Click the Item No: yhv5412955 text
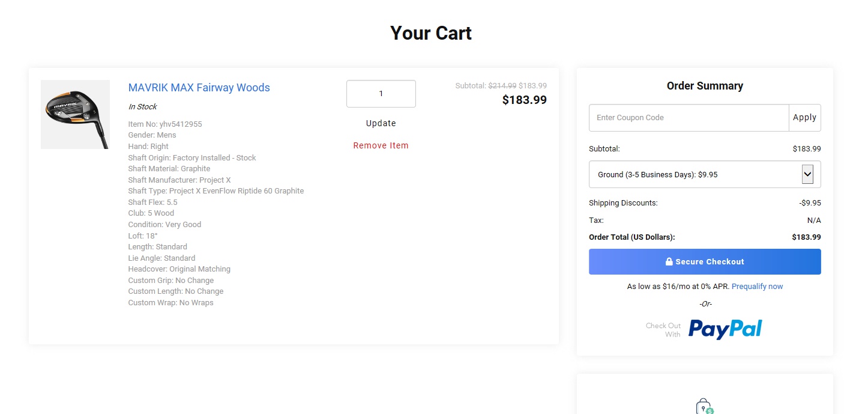Screen dimensions: 868x414 pyautogui.click(x=165, y=124)
